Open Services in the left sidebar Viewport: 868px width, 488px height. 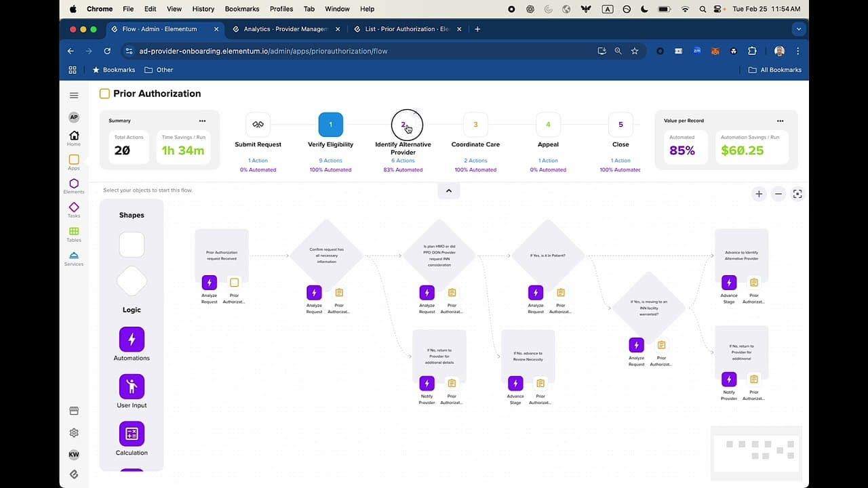pyautogui.click(x=74, y=256)
